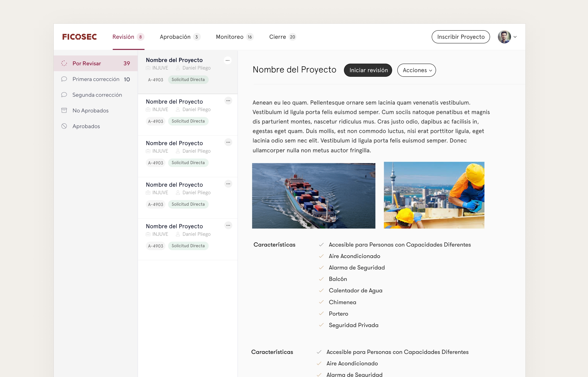Click the Inscribir Proyecto button
Screen dimensions: 588x377
click(460, 37)
